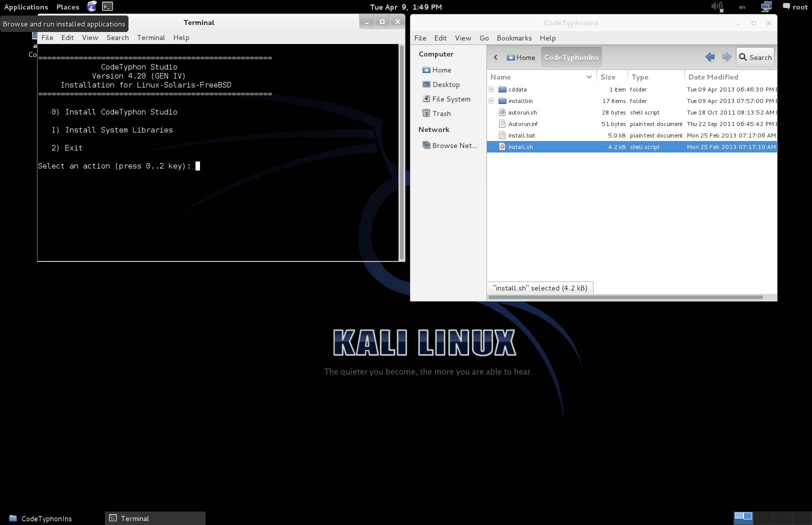Open the Iceweasel browser launcher icon
The width and height of the screenshot is (812, 525).
tap(91, 6)
